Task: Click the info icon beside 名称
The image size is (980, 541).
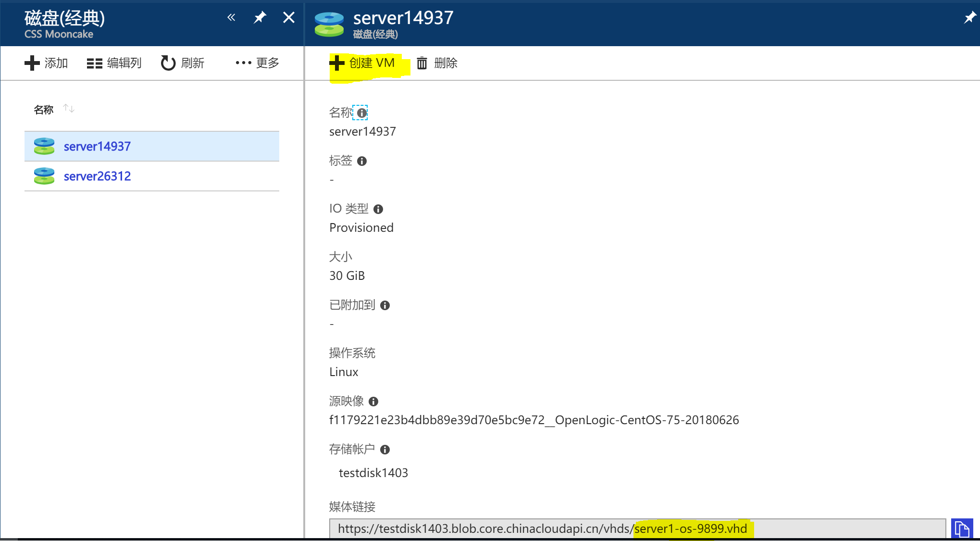Action: 361,113
